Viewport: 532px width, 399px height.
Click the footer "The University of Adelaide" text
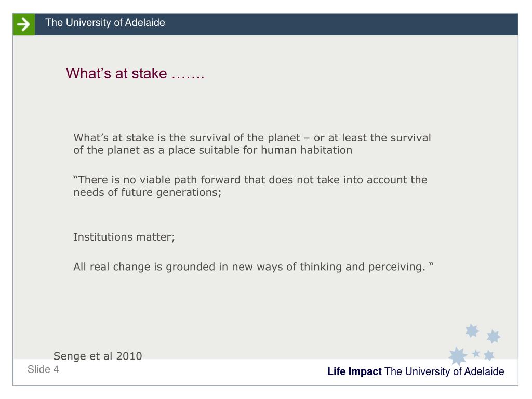445,371
